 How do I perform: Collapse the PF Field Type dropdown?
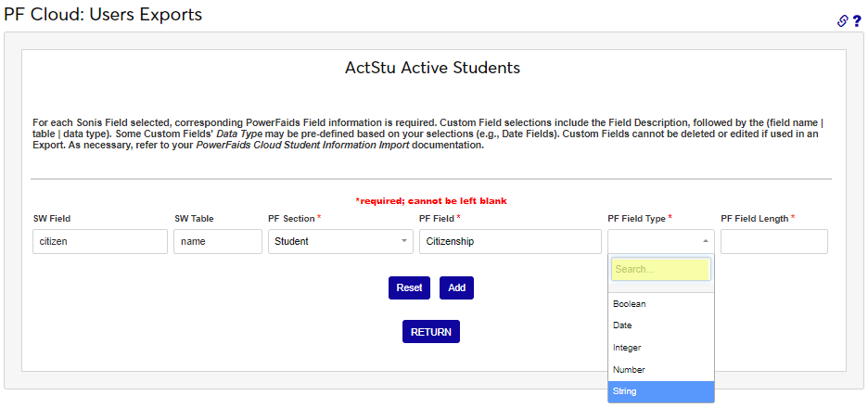tap(661, 241)
